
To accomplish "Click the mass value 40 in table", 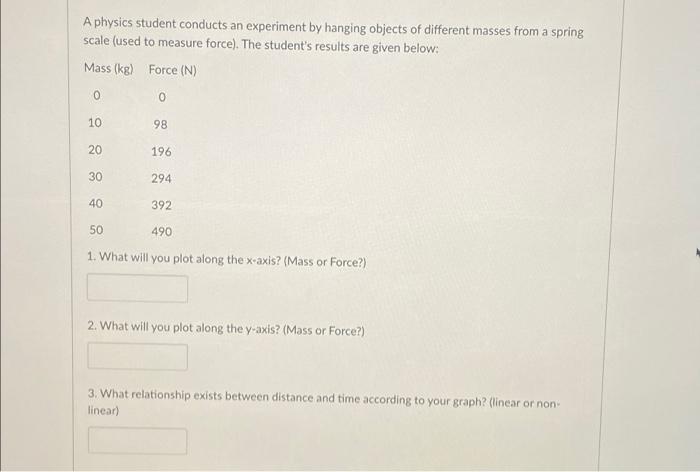I will pos(96,204).
